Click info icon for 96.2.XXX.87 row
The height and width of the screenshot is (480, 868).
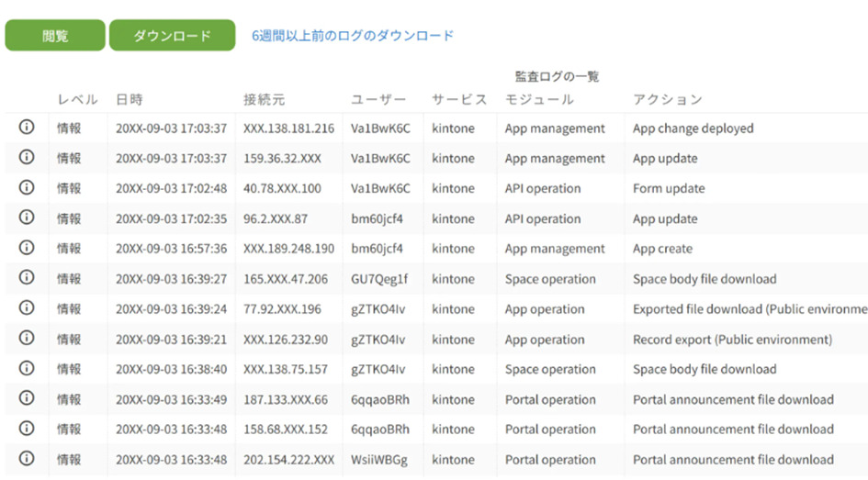coord(27,218)
